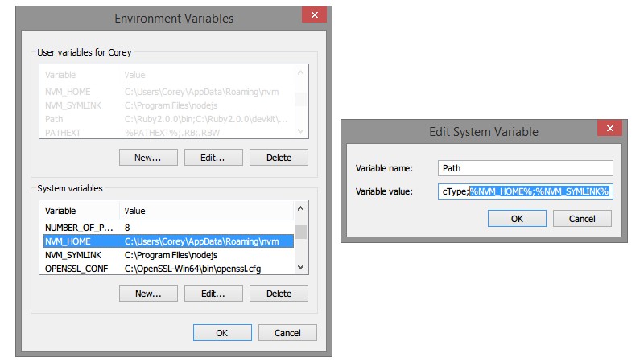Click the System variables scroll down arrow
The width and height of the screenshot is (644, 362).
[300, 267]
